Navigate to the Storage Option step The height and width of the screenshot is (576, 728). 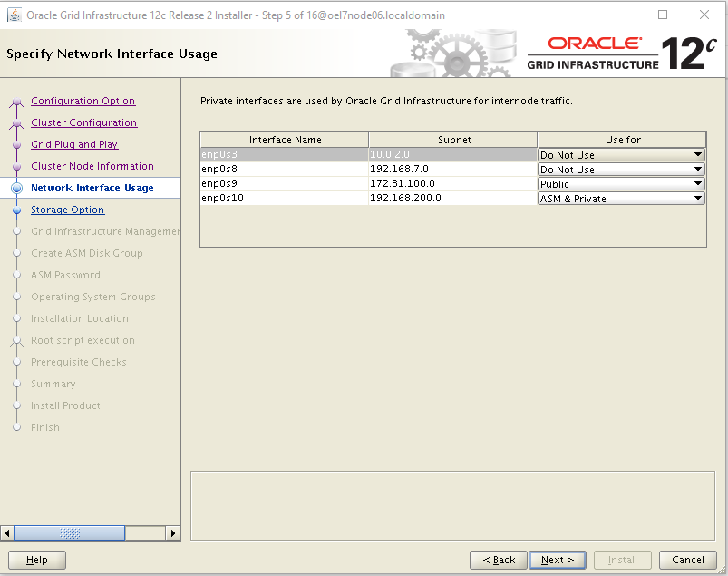point(67,210)
